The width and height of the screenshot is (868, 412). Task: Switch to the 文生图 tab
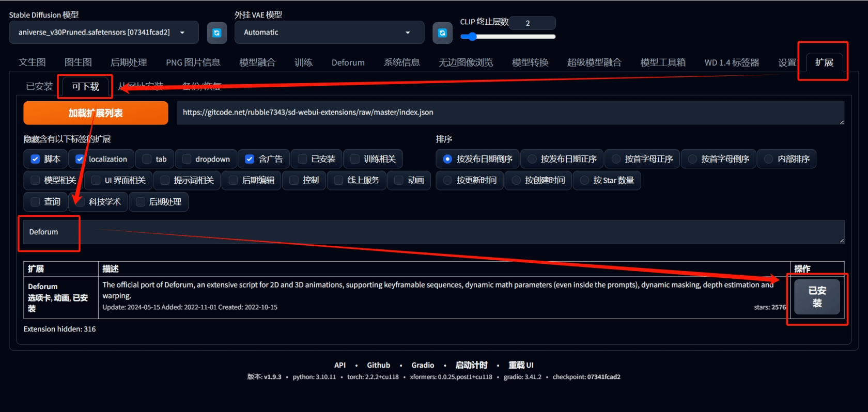[x=32, y=62]
